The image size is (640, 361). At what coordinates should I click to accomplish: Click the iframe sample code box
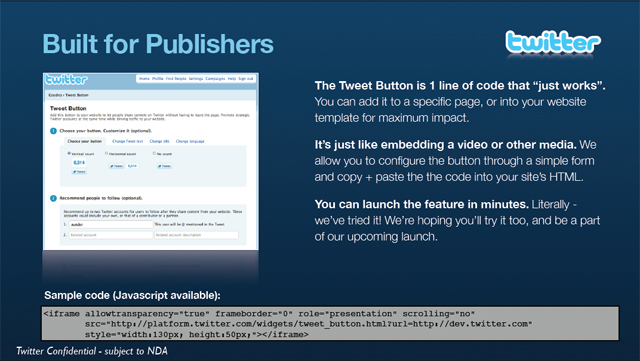[330, 323]
